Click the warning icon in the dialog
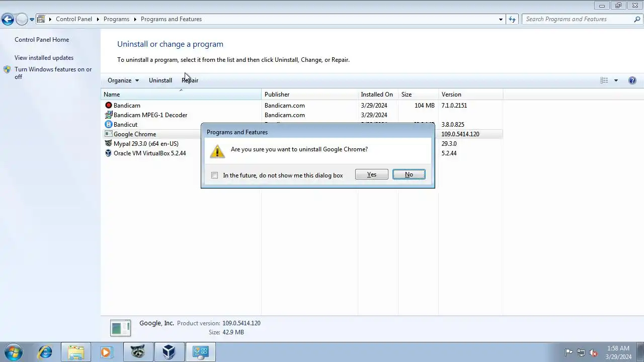Image resolution: width=644 pixels, height=362 pixels. click(217, 151)
